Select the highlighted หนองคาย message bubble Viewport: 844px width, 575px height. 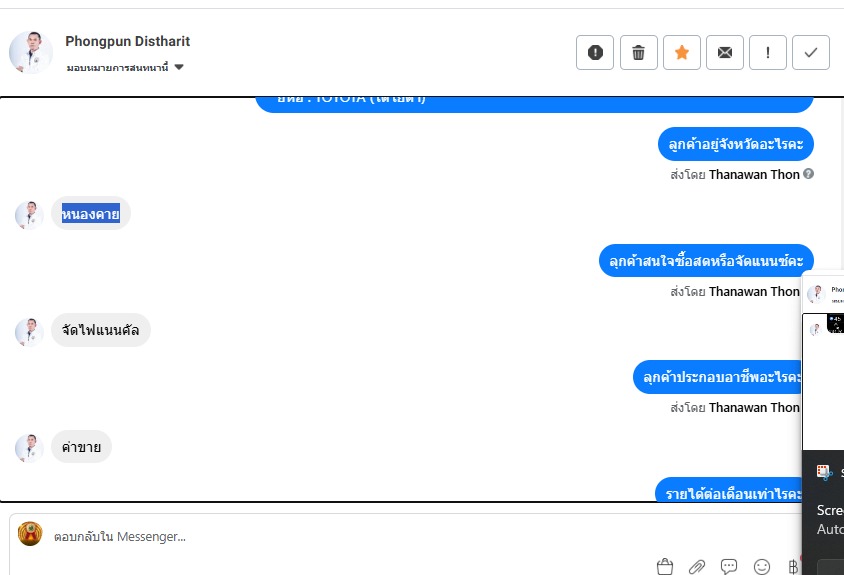point(91,213)
